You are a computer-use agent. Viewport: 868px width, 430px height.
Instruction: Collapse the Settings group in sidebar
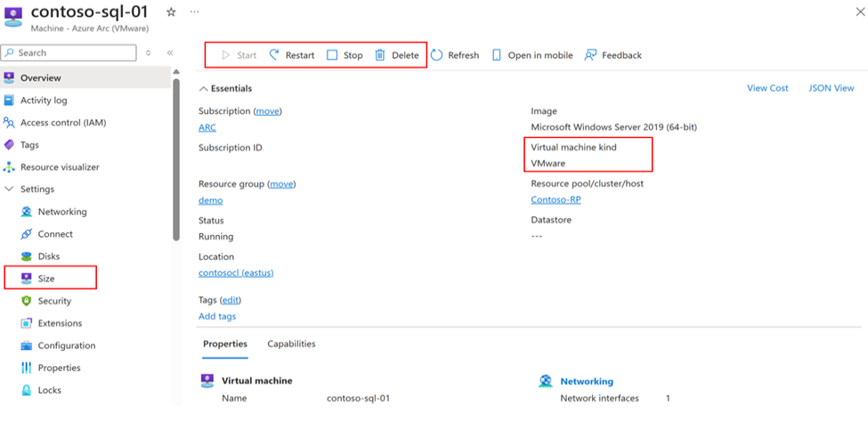point(9,190)
